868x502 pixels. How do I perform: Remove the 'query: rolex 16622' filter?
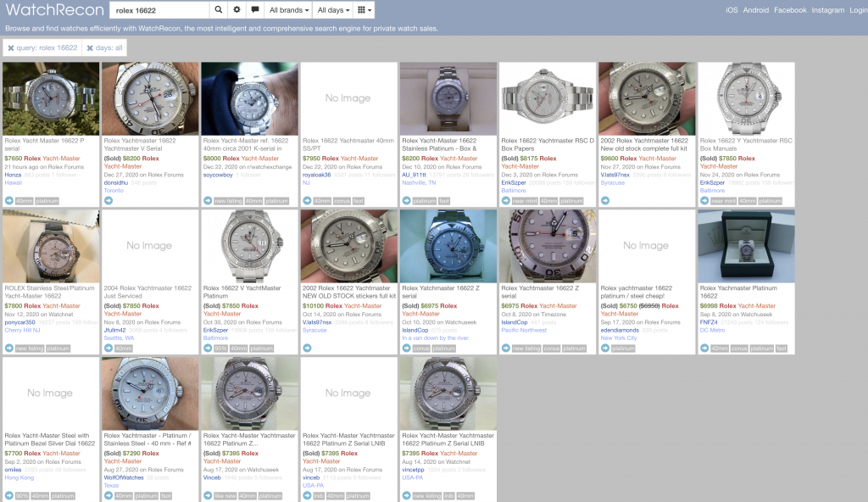pyautogui.click(x=42, y=47)
